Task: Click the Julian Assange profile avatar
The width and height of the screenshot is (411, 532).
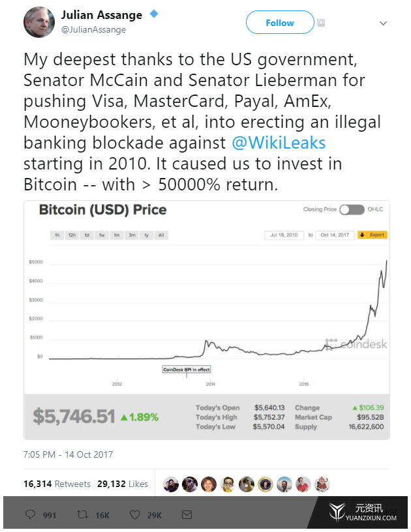Action: pos(39,22)
